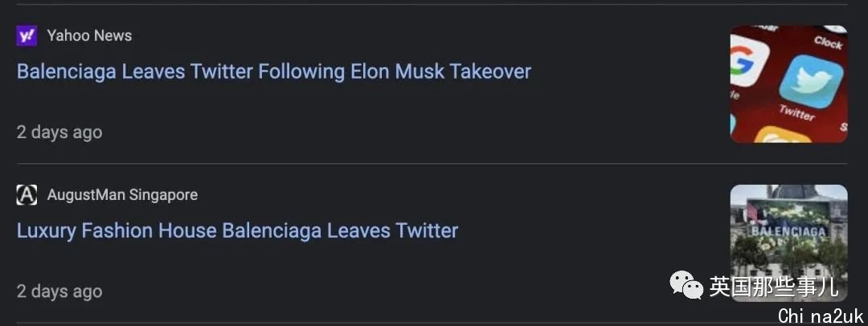
Task: Click '2 days ago' under the AugustMan article
Action: (59, 291)
